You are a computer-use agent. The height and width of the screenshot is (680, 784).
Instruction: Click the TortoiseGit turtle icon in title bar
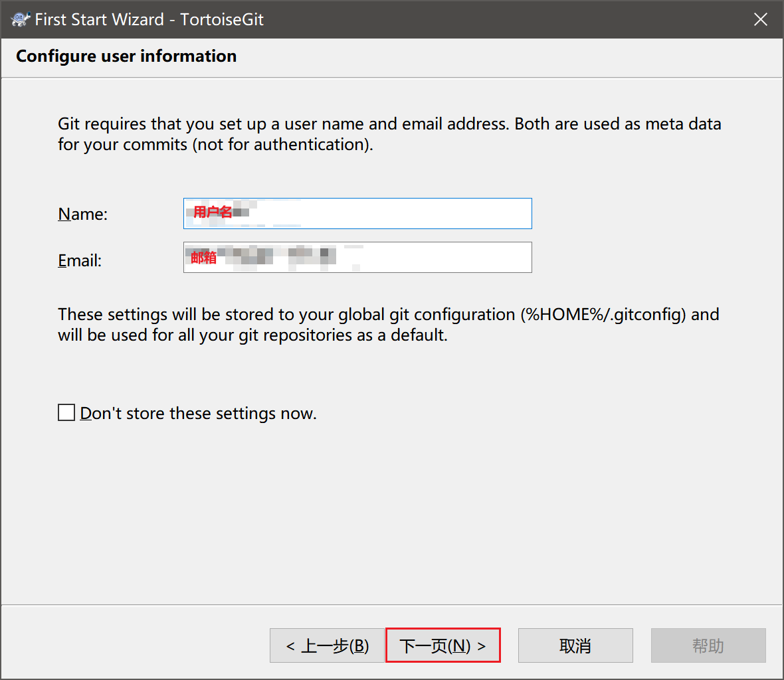(x=20, y=19)
